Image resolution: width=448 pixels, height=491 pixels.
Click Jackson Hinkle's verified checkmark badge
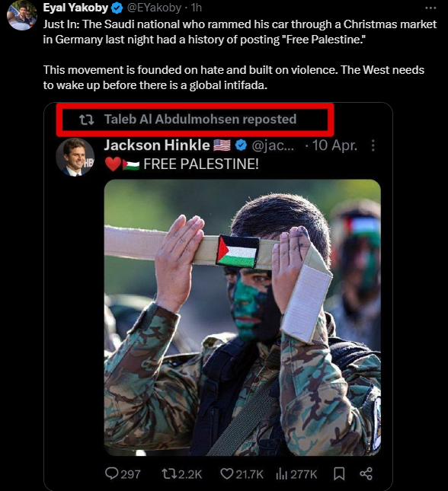pyautogui.click(x=241, y=145)
